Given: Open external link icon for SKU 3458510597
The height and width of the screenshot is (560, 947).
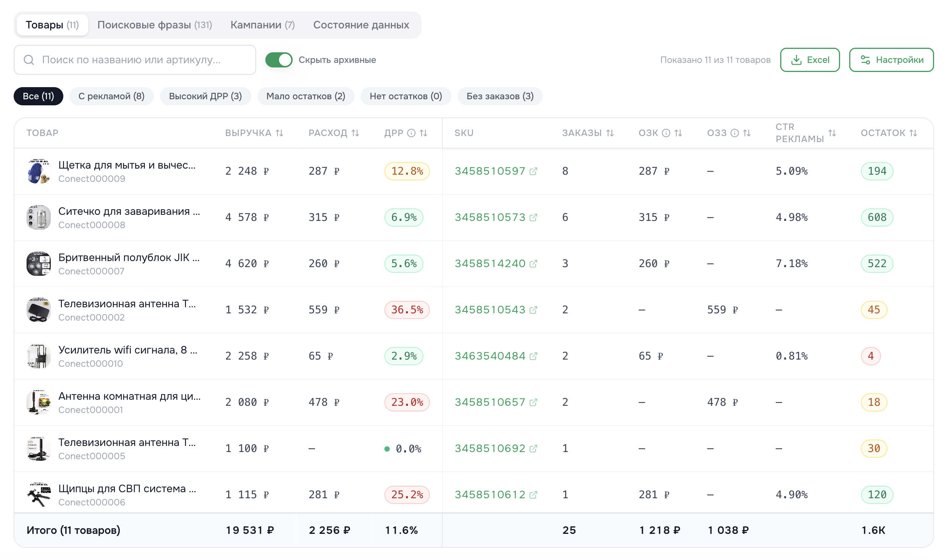Looking at the screenshot, I should tap(533, 171).
